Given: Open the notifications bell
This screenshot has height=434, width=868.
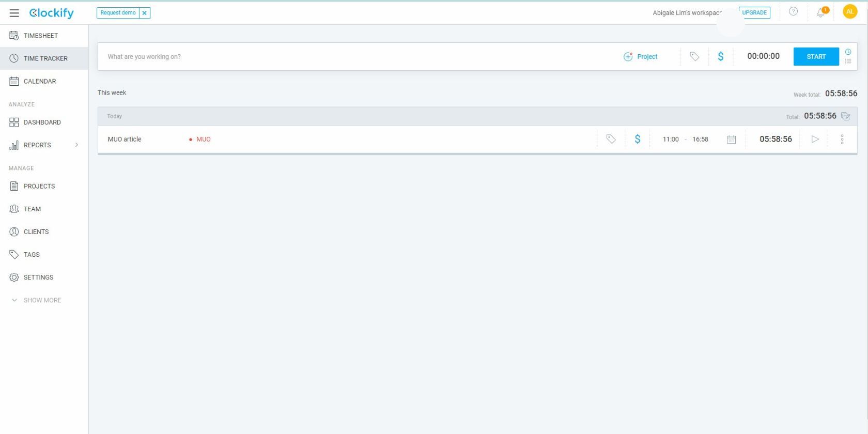Looking at the screenshot, I should (821, 12).
